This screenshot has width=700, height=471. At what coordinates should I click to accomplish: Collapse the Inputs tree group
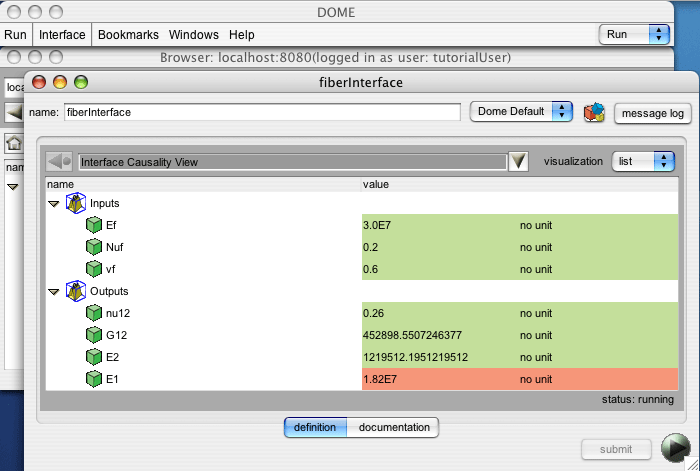pos(54,204)
